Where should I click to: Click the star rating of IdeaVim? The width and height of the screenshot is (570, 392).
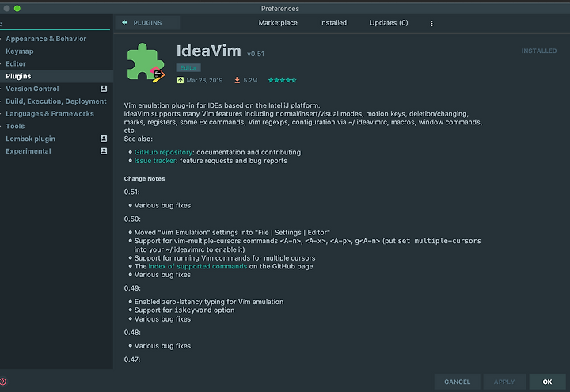tap(282, 80)
